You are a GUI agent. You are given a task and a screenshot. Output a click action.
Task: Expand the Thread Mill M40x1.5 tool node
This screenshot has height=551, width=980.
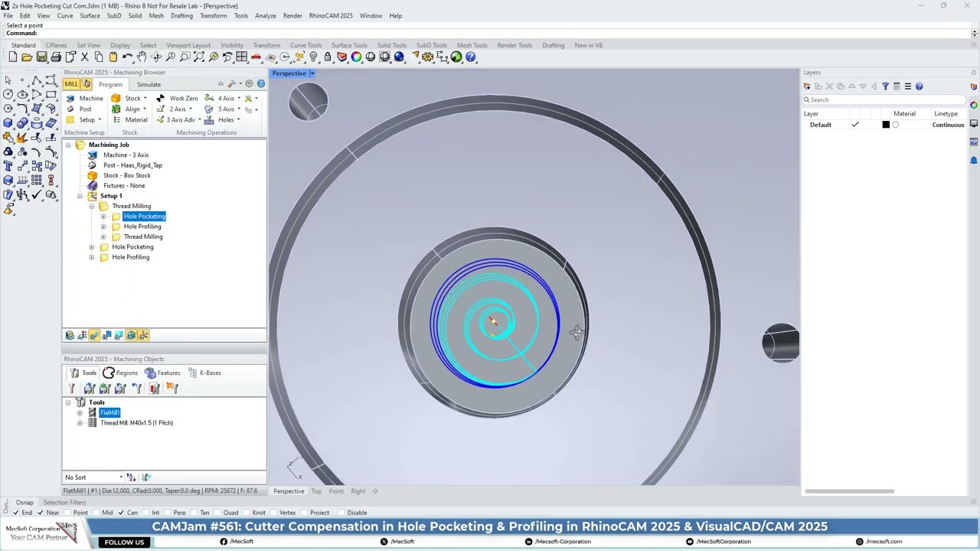pyautogui.click(x=80, y=422)
